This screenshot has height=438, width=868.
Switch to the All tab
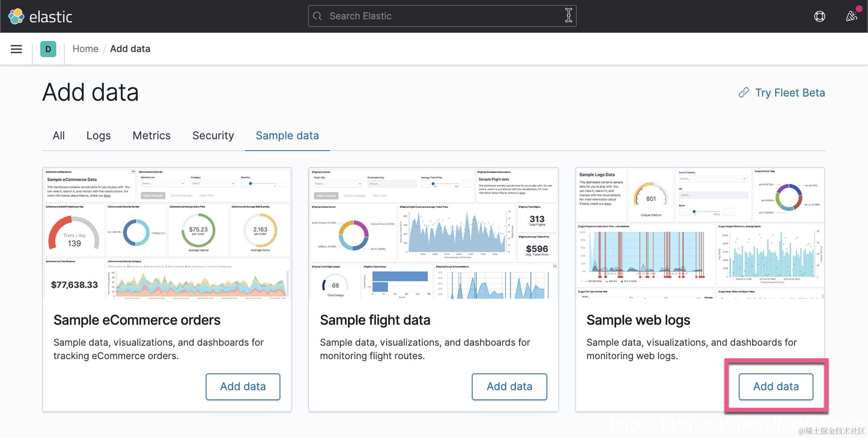pos(59,136)
